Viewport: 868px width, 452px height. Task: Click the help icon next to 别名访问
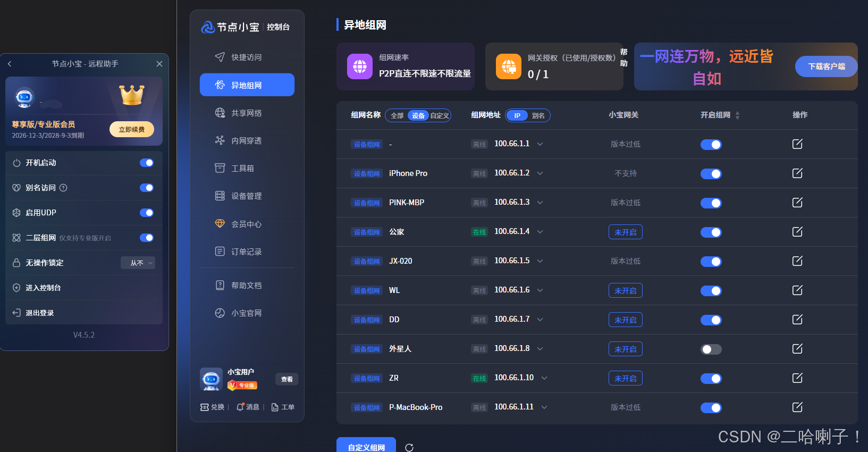63,188
